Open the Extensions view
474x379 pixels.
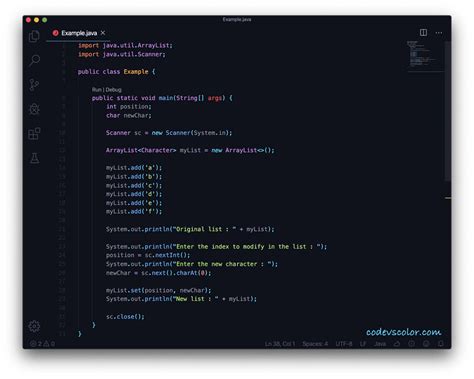click(x=34, y=133)
